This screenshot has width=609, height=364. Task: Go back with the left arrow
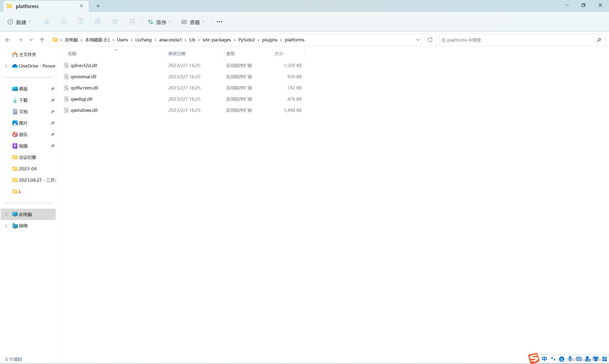[x=8, y=40]
